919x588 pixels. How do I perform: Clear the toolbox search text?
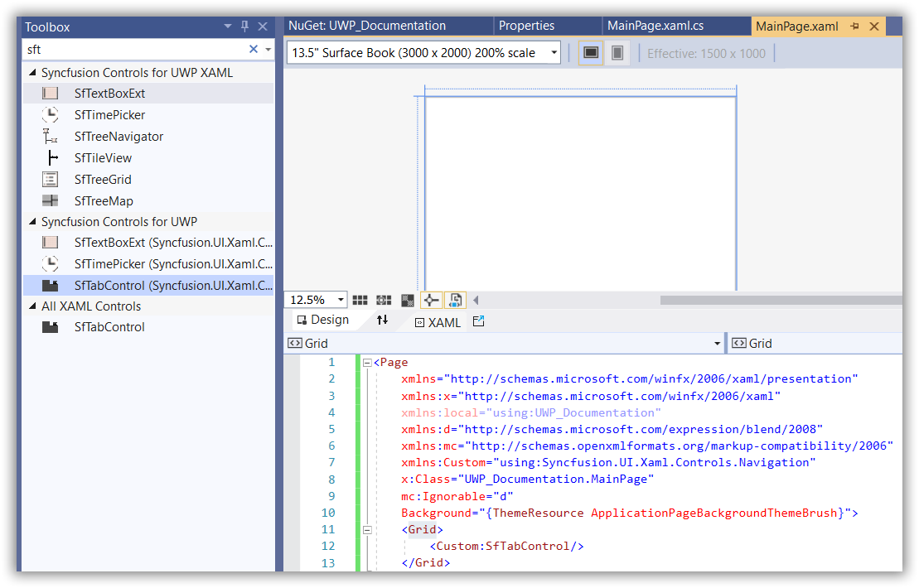click(x=254, y=49)
